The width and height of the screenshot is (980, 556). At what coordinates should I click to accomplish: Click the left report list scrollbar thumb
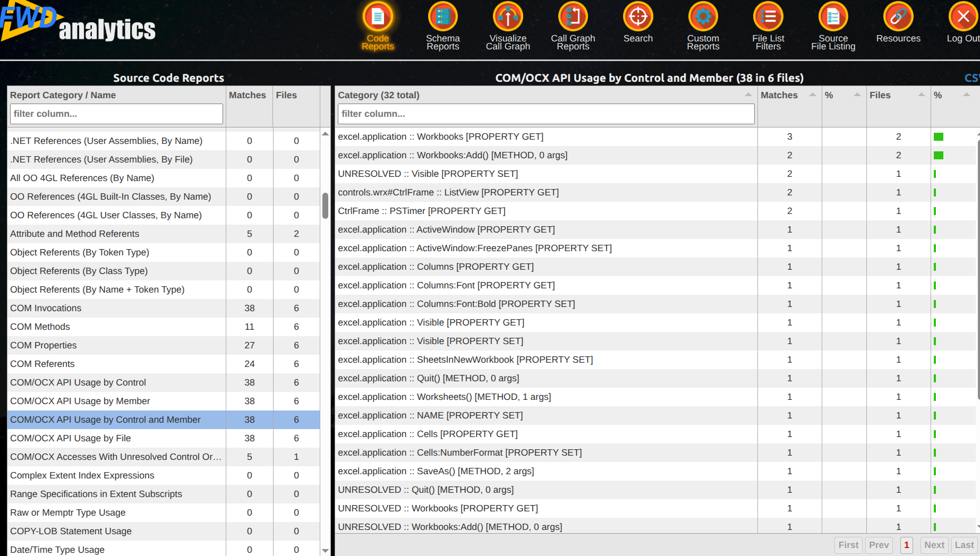tap(325, 206)
